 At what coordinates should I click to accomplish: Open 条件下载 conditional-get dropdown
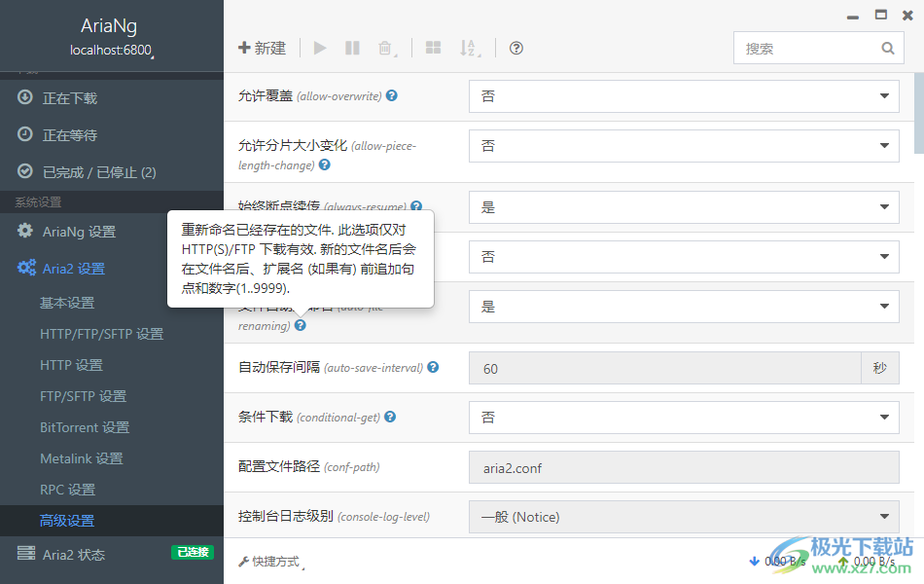(x=684, y=417)
